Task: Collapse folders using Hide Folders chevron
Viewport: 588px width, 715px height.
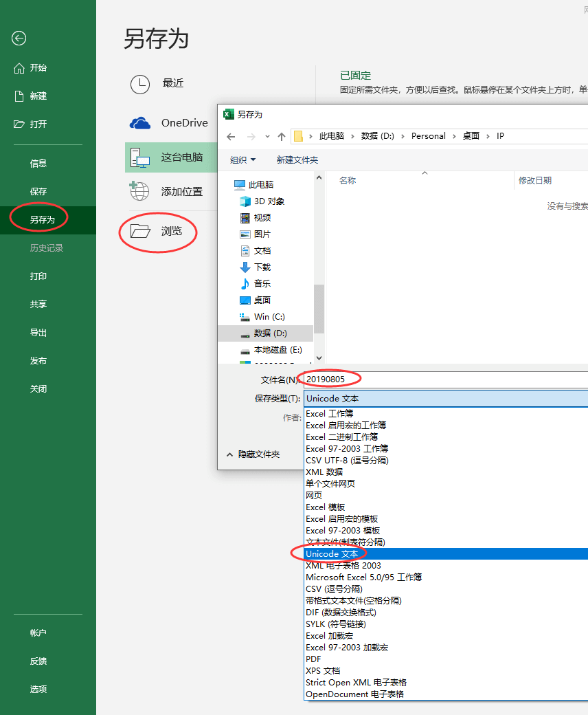Action: (x=230, y=454)
